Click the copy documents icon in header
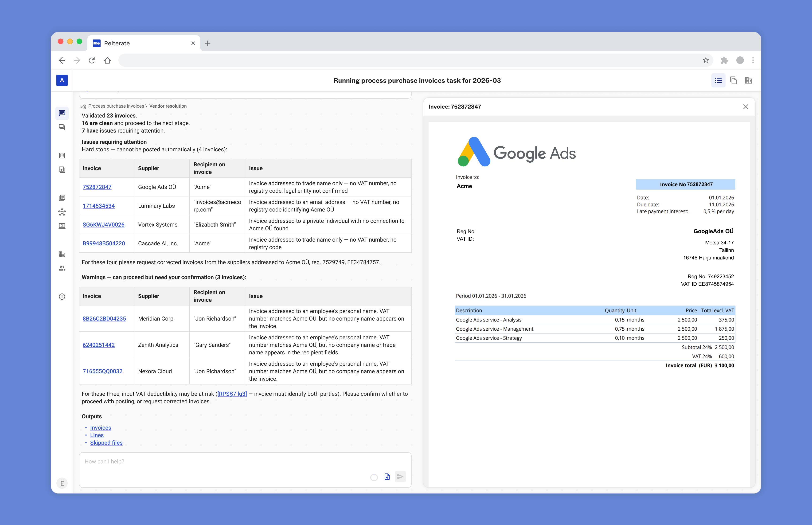 pos(733,80)
